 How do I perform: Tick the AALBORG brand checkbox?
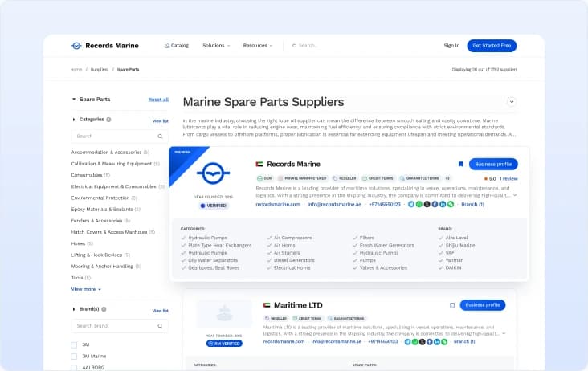74,368
